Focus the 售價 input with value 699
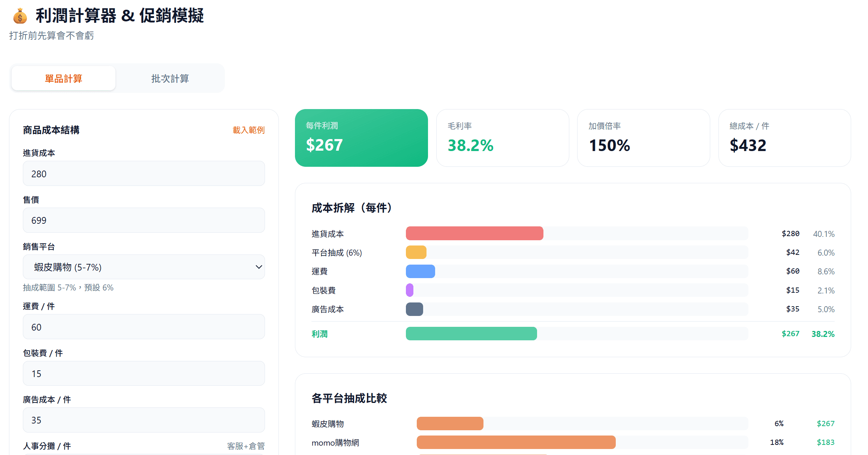Viewport: 868px width, 455px height. coord(144,220)
